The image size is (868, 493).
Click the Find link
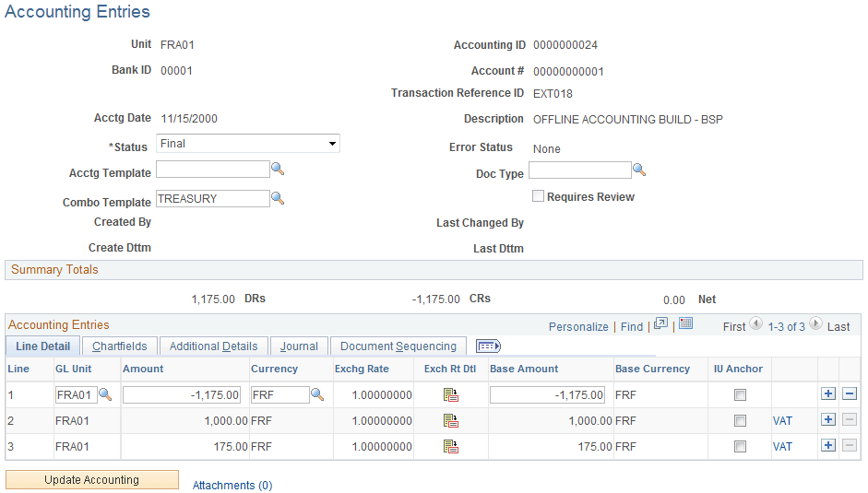[x=632, y=327]
